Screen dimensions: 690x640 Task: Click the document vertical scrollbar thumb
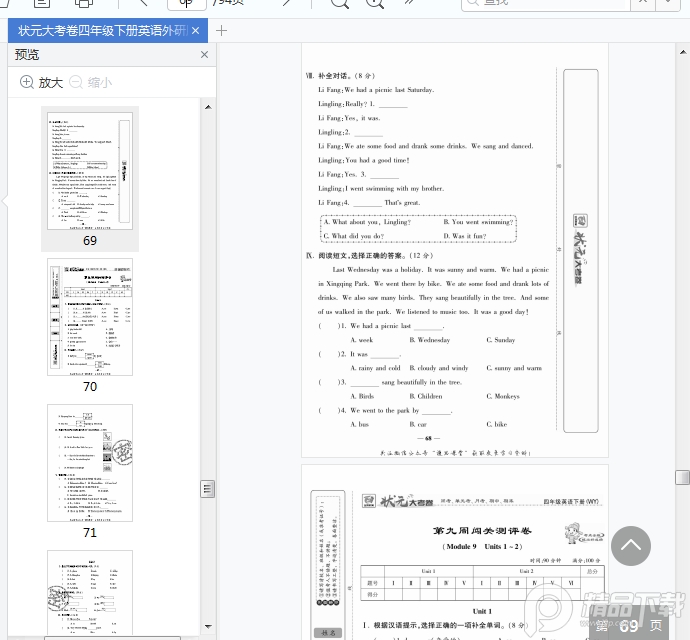(x=683, y=477)
